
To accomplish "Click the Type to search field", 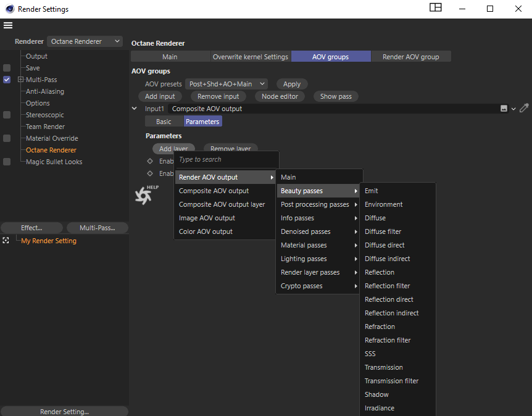I will (227, 159).
